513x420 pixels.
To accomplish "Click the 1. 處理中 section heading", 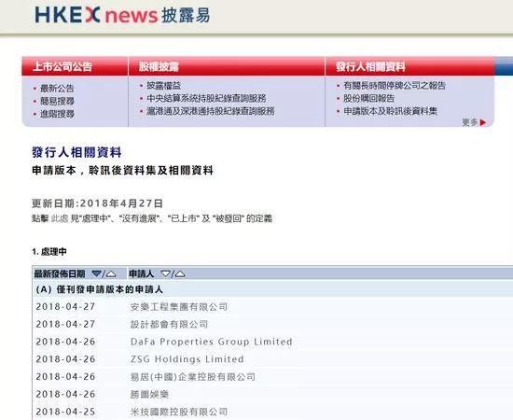I will point(49,252).
